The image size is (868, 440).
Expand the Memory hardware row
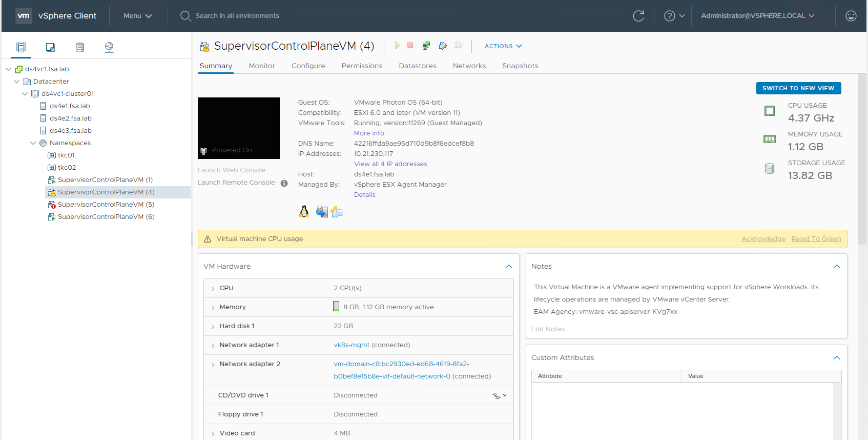[x=213, y=308]
